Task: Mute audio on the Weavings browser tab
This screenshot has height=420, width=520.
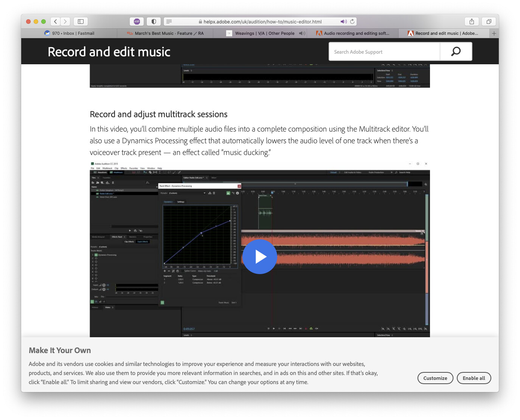Action: (x=302, y=33)
